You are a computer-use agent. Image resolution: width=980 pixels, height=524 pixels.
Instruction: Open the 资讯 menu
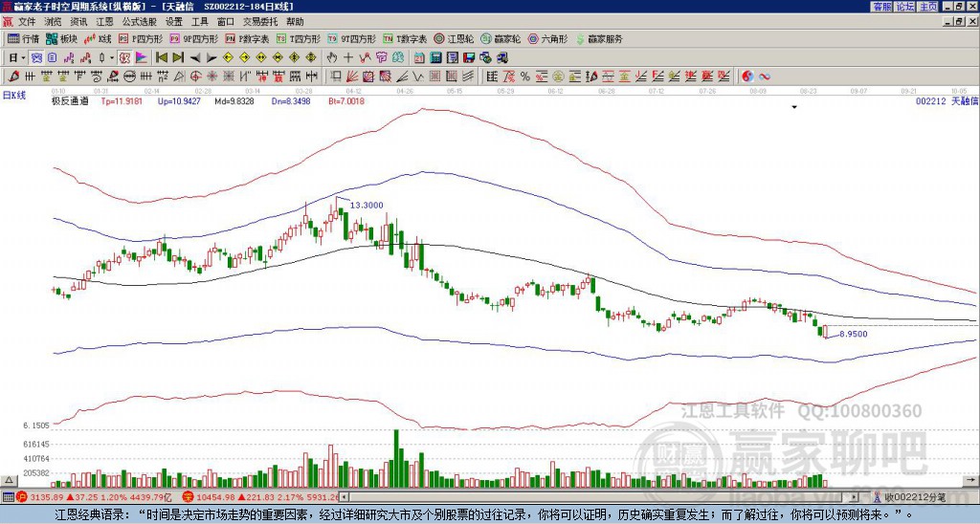point(78,22)
